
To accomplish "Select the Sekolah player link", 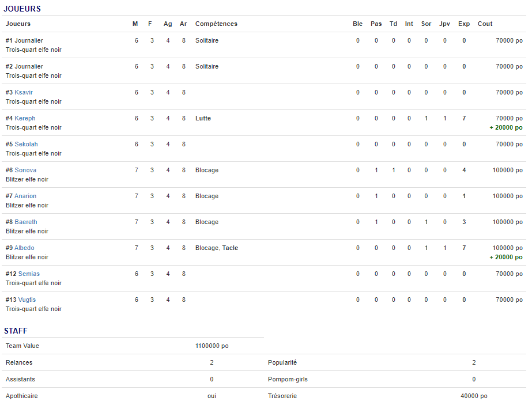I will point(27,144).
